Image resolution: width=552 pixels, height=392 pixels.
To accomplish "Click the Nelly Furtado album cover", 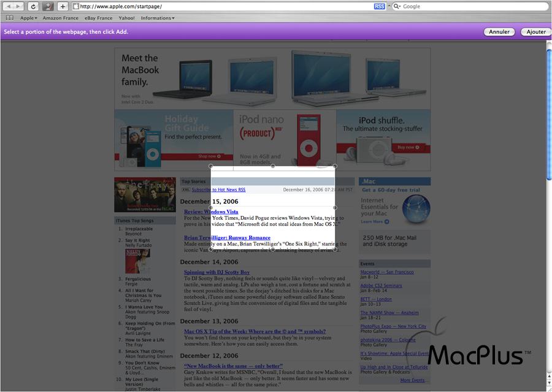I will click(x=137, y=261).
